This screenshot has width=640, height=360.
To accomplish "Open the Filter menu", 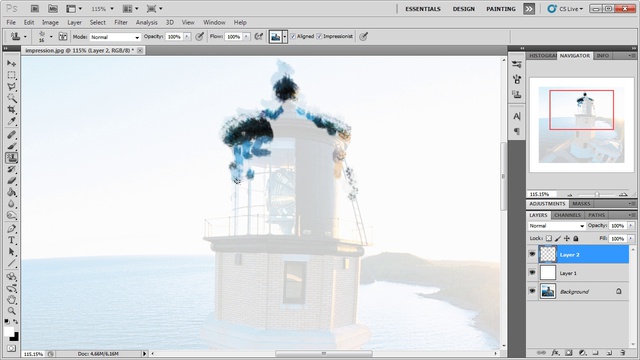I will [121, 22].
